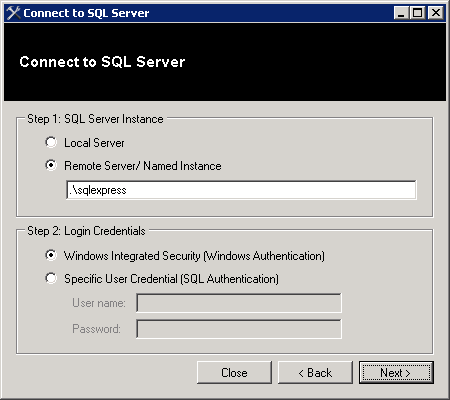Viewport: 450px width, 400px height.
Task: Click the Step 1: SQL Server Instance group label
Action: [95, 119]
